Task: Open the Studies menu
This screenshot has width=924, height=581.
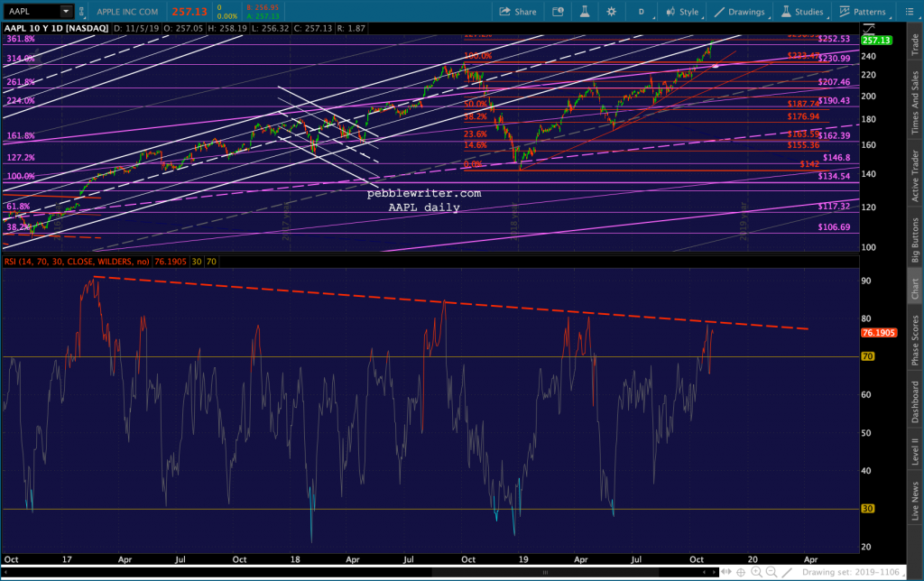Action: coord(802,12)
